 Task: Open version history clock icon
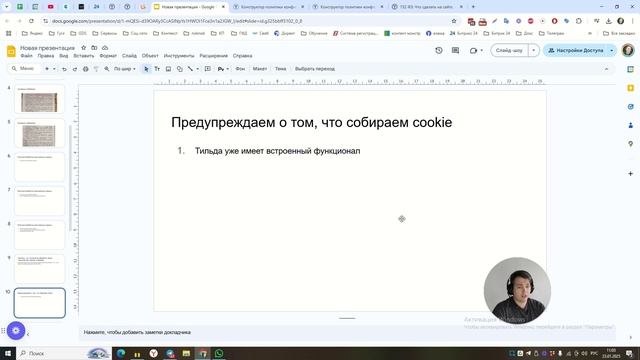tap(439, 50)
